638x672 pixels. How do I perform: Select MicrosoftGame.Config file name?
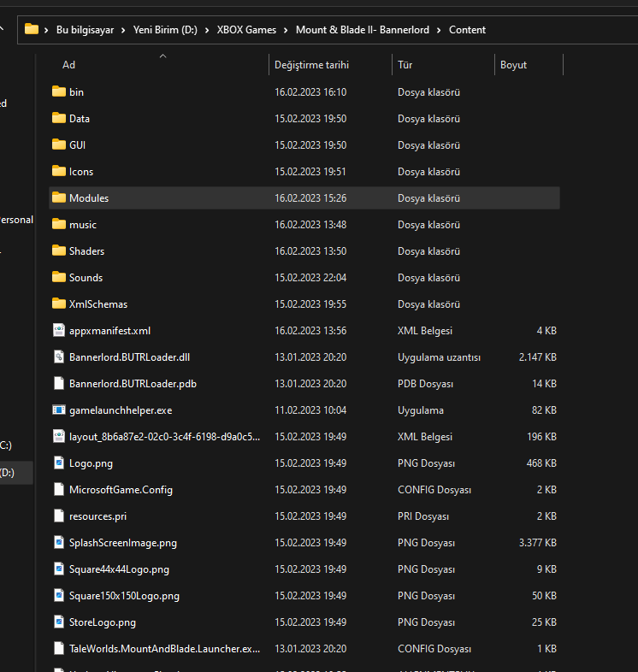[121, 489]
